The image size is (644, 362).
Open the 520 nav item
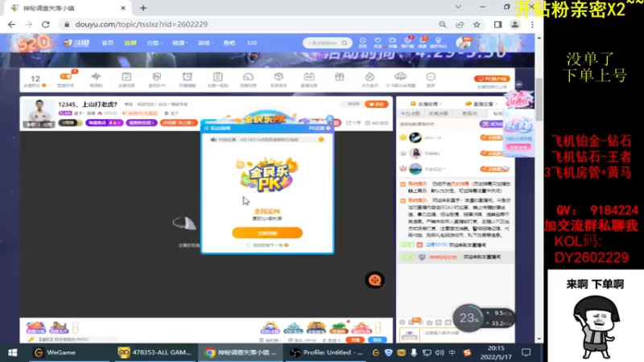(x=252, y=43)
